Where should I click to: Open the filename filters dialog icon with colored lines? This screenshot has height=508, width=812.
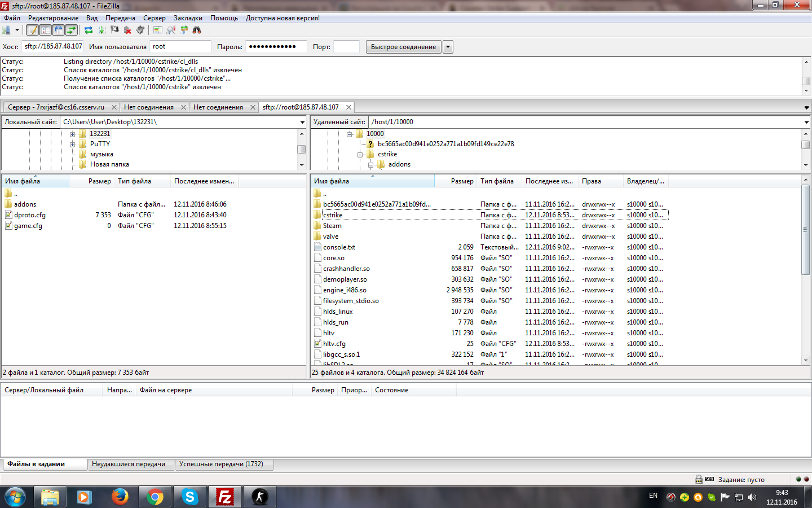click(158, 30)
